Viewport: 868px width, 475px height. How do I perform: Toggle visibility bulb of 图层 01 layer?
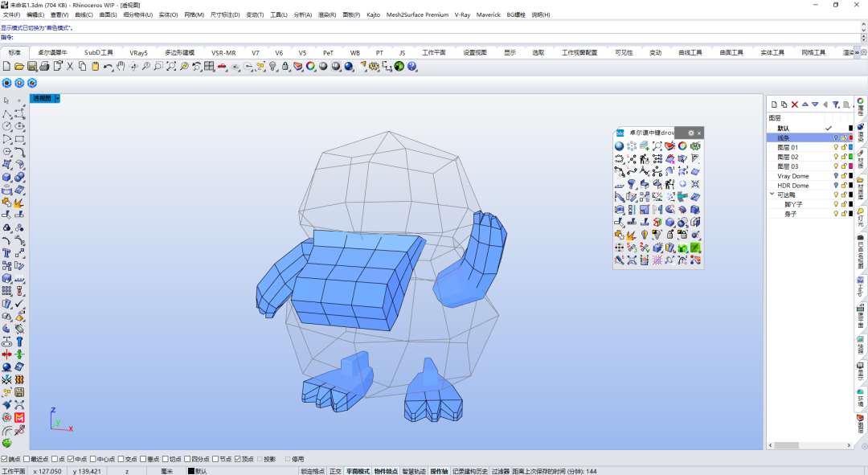coord(836,147)
